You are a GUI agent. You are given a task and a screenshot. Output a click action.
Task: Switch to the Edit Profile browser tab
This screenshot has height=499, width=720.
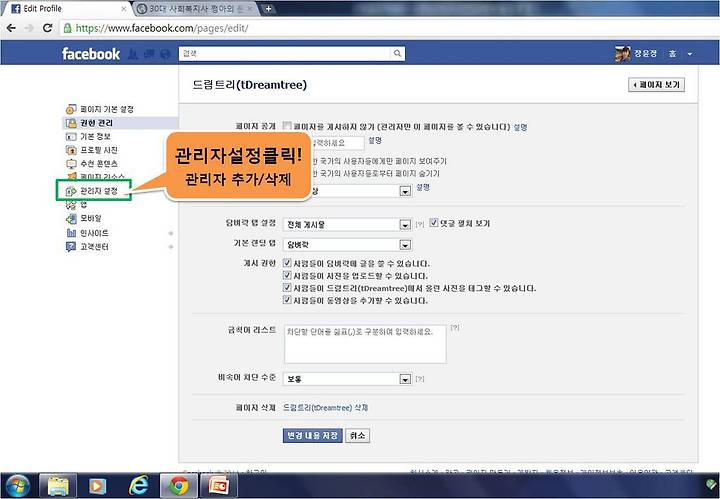[x=66, y=9]
